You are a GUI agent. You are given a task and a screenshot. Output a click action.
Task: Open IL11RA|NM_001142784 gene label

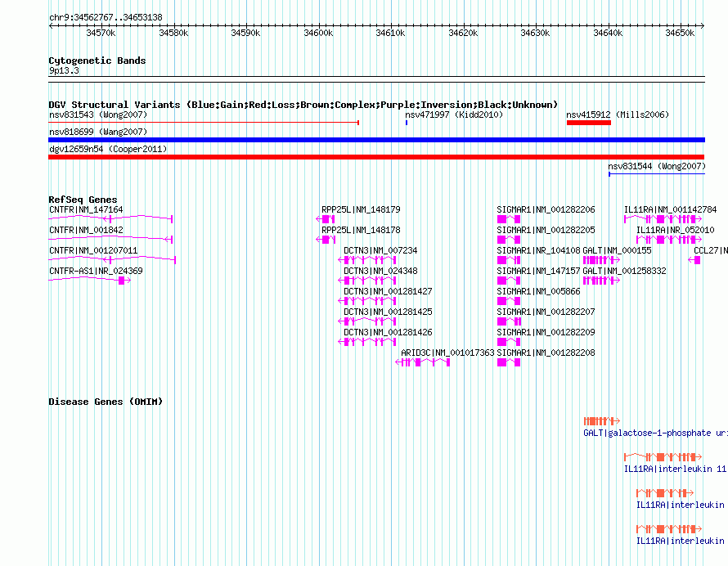(x=670, y=210)
